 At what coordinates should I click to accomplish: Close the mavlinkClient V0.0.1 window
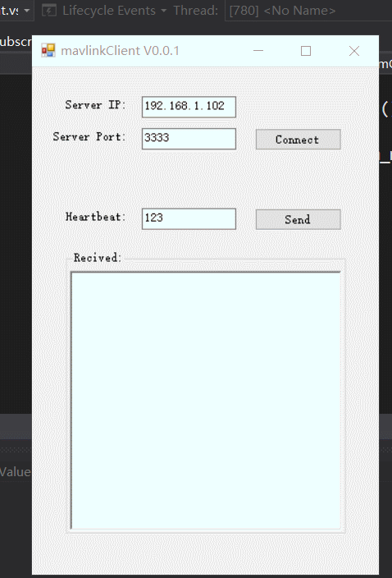(x=354, y=51)
